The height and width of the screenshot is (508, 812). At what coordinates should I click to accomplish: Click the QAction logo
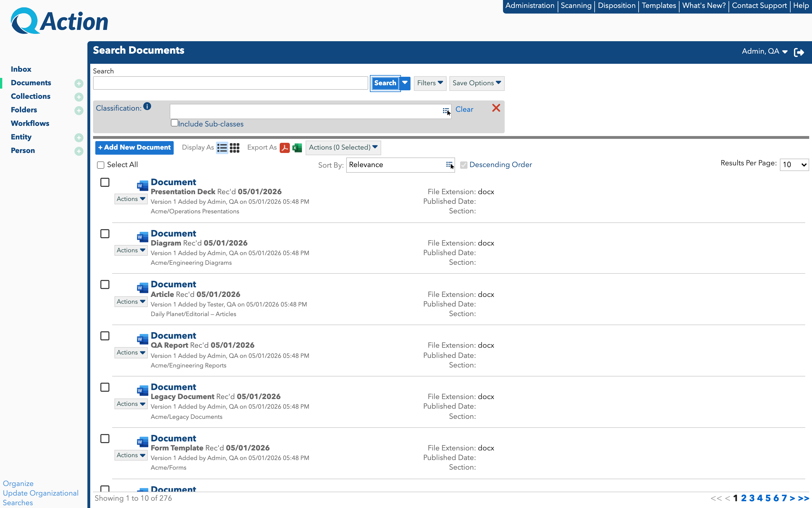tap(59, 21)
